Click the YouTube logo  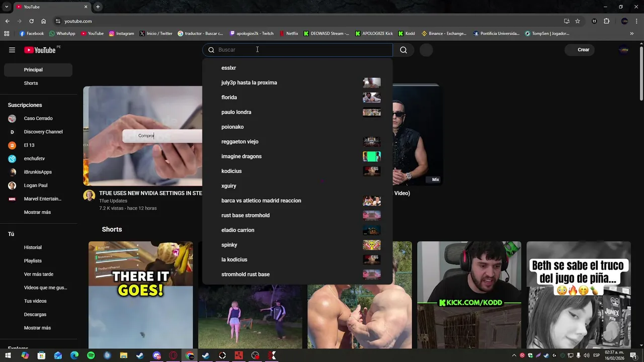click(40, 50)
